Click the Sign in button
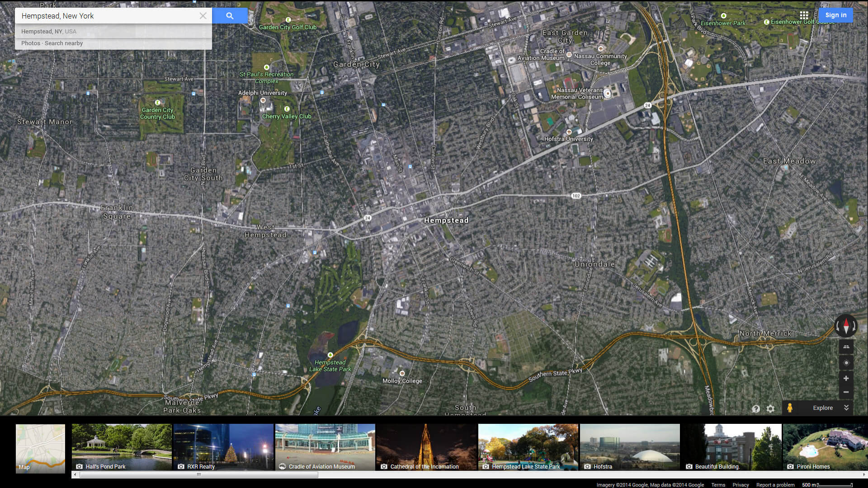Screen dimensions: 868x488 pyautogui.click(x=835, y=15)
